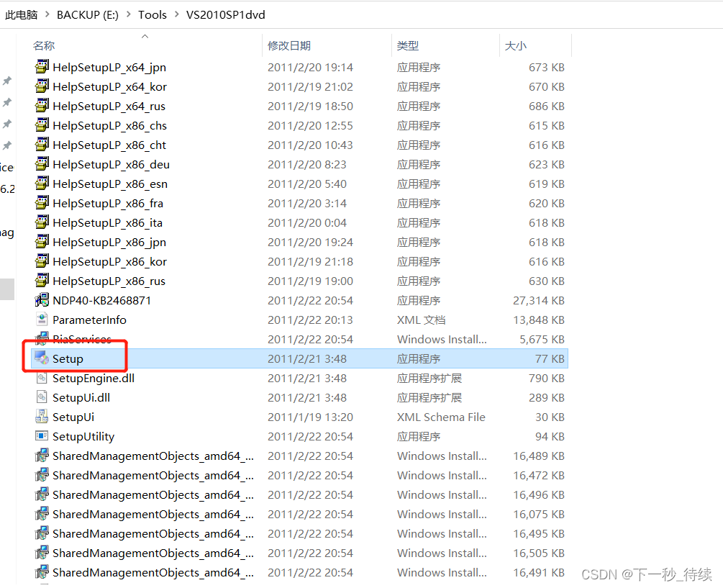The width and height of the screenshot is (723, 588).
Task: Go to 此电脑 in the breadcrumb path
Action: [x=21, y=15]
